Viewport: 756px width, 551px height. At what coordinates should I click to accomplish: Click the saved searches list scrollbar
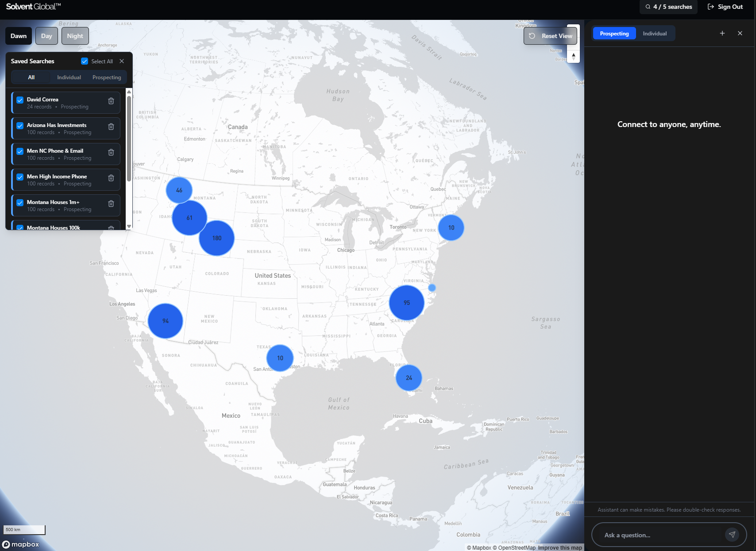coord(129,139)
